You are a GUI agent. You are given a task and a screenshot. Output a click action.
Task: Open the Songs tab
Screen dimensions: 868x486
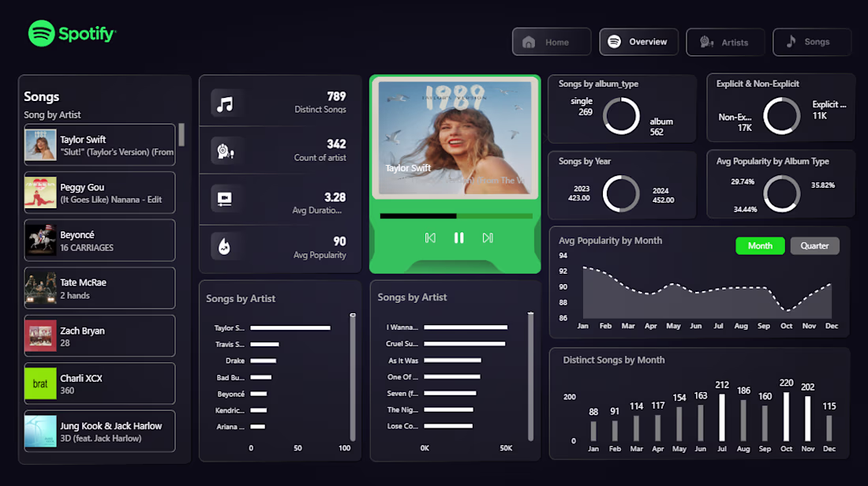point(812,42)
